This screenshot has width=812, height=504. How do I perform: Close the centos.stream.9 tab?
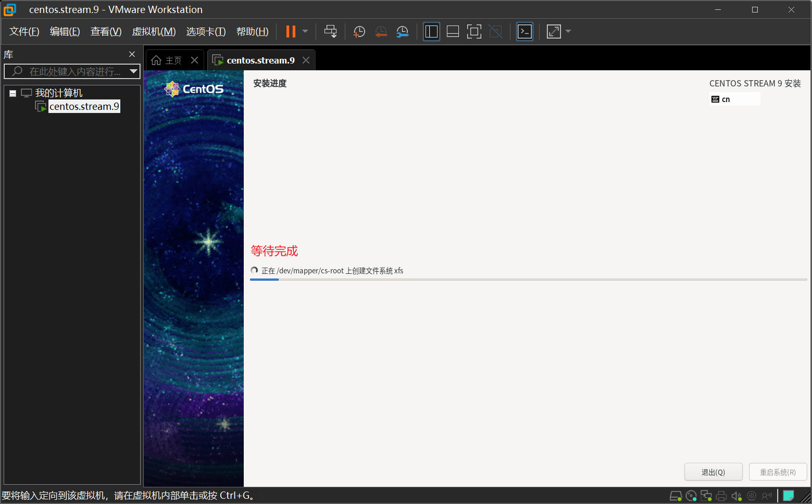click(306, 60)
